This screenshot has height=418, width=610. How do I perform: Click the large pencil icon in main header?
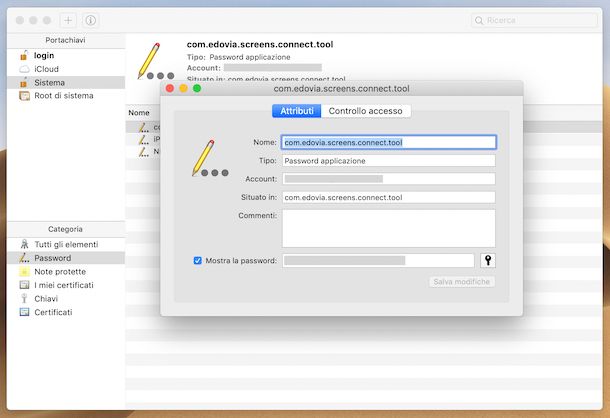tap(156, 61)
